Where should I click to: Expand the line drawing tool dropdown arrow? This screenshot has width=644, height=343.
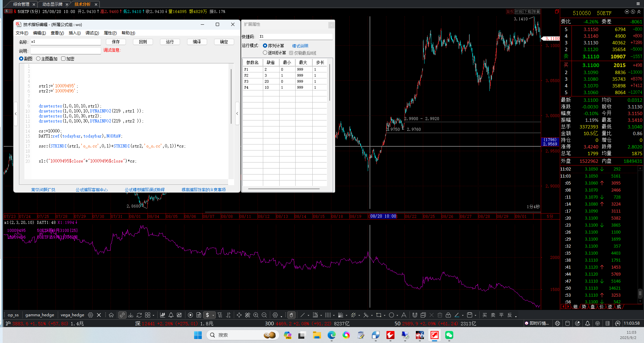[308, 315]
